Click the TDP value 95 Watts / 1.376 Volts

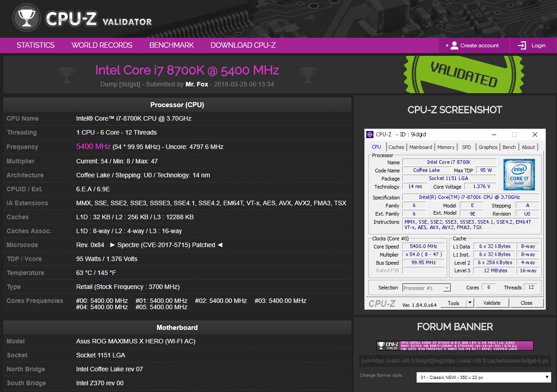107,259
